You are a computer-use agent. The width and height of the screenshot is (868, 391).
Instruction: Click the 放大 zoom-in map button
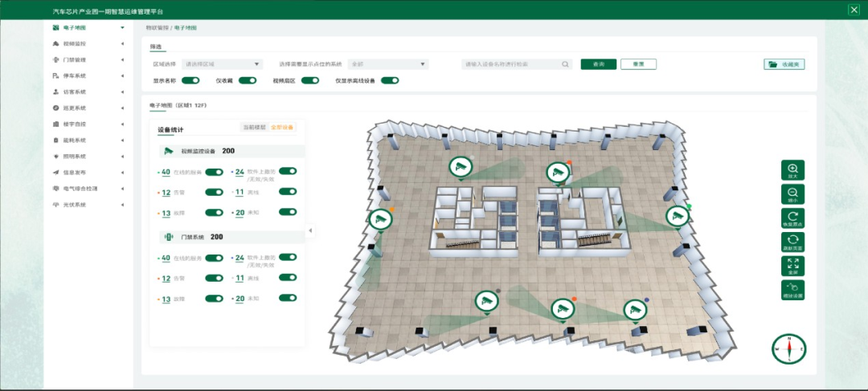pyautogui.click(x=792, y=171)
